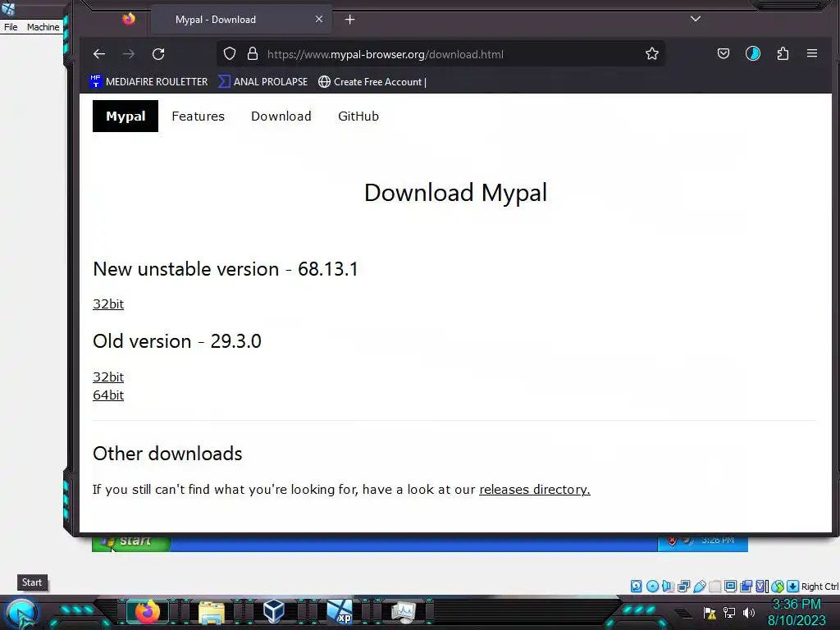Open the Create Free Account bookmark

pyautogui.click(x=372, y=82)
